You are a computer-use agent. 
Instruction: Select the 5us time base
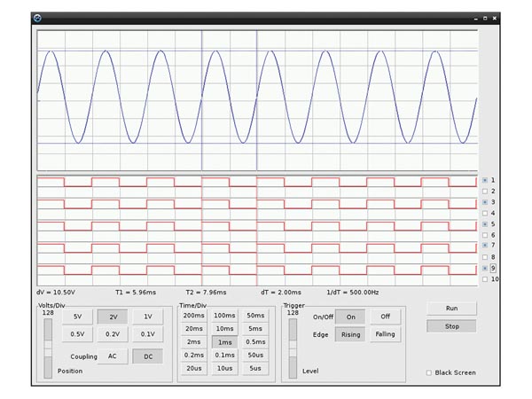tap(255, 368)
